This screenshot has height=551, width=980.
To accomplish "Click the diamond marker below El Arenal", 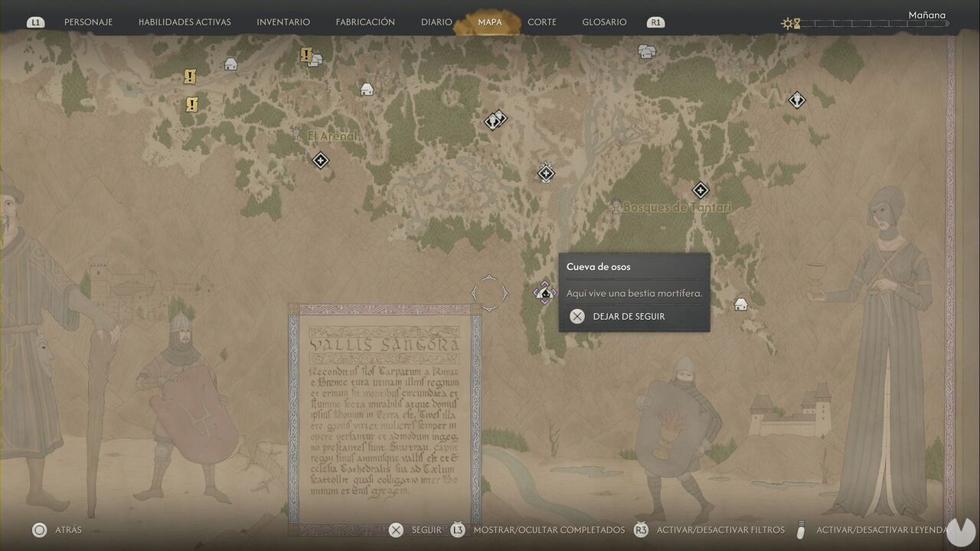I will click(320, 160).
